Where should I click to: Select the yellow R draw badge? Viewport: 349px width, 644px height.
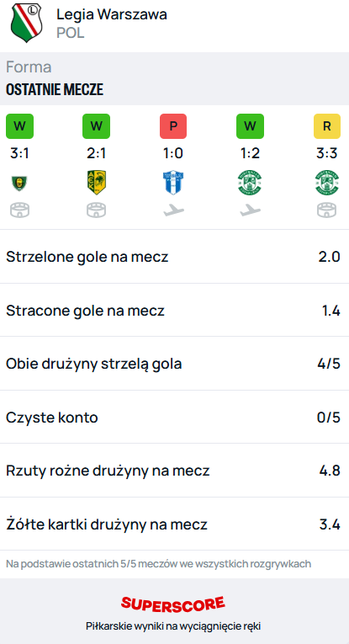point(327,126)
